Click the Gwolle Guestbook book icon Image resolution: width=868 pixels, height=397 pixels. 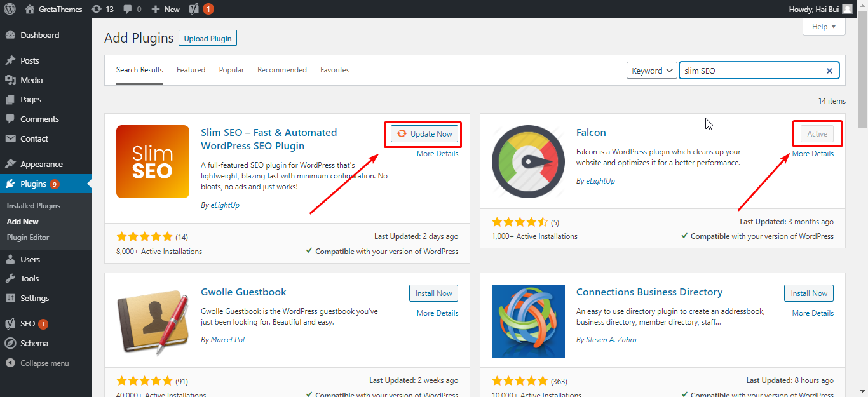(x=153, y=321)
